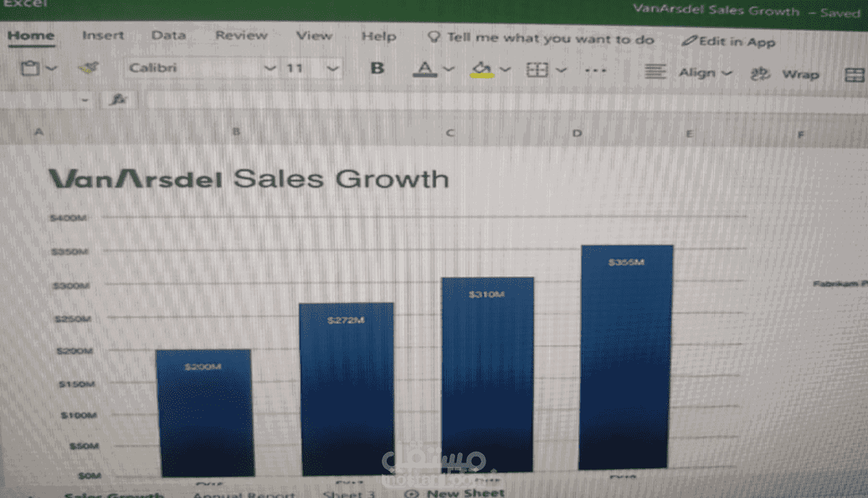Select column D header
The height and width of the screenshot is (498, 868).
(x=577, y=133)
